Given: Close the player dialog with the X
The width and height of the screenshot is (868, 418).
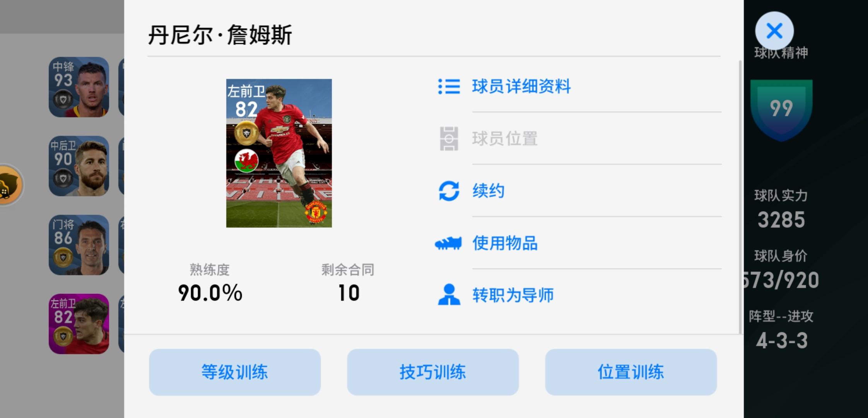Looking at the screenshot, I should 774,31.
